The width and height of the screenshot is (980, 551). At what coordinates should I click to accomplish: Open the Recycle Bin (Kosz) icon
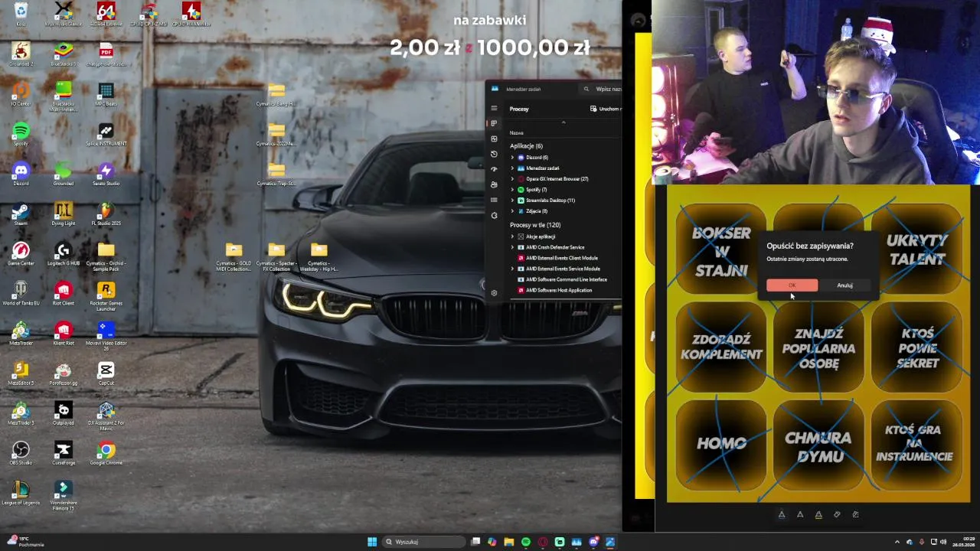(21, 13)
